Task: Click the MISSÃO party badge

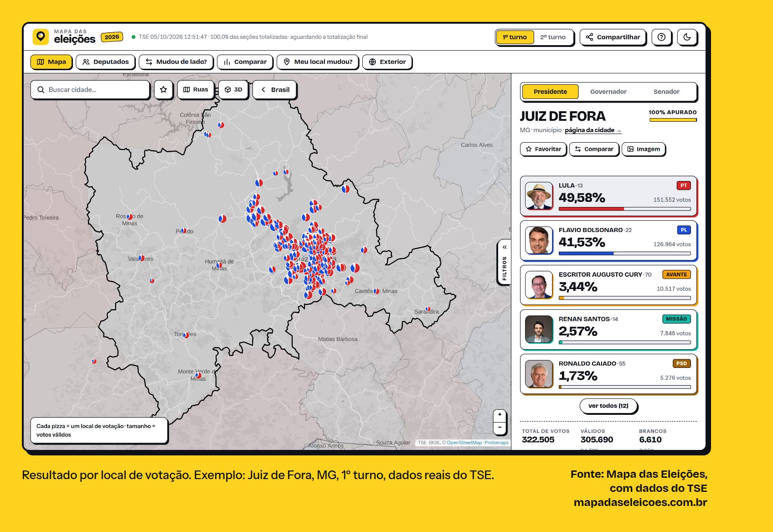Action: pos(676,319)
